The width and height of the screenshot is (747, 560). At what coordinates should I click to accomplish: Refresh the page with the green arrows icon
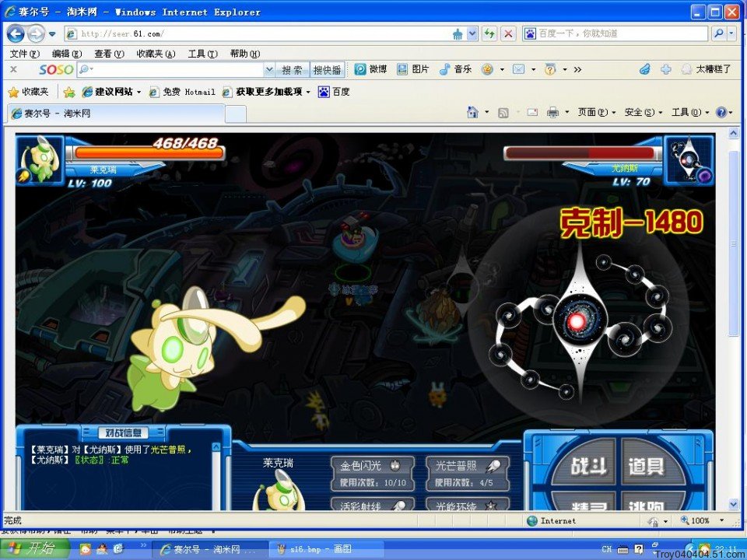point(489,33)
